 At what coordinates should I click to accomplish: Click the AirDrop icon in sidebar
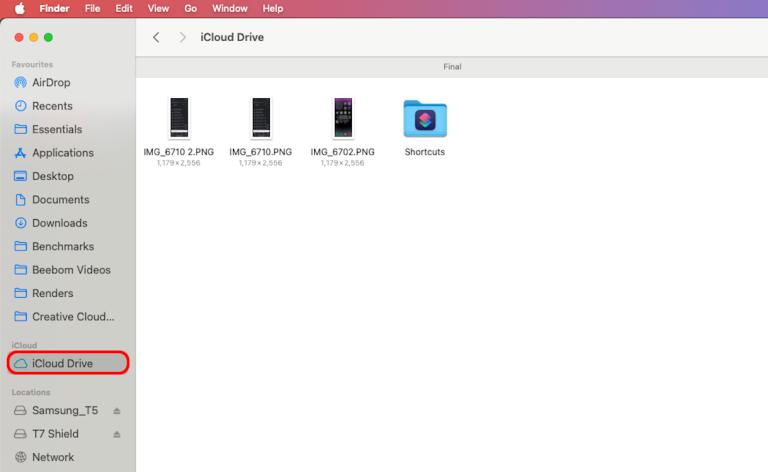pyautogui.click(x=21, y=83)
